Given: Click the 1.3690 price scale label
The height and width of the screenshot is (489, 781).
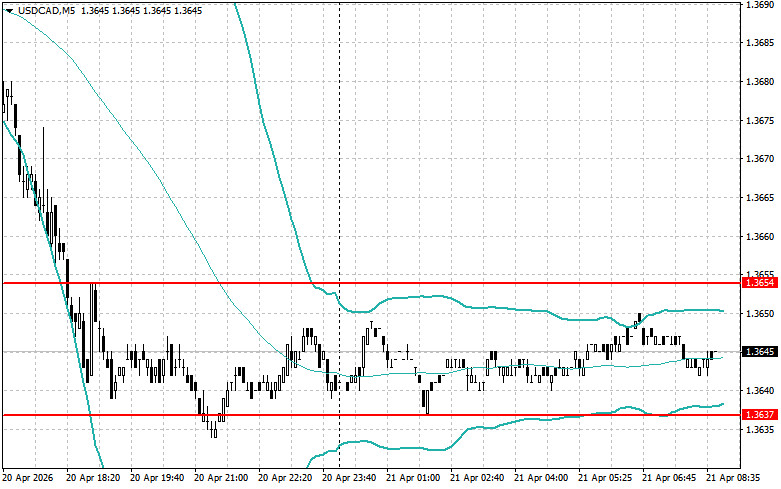Looking at the screenshot, I should (760, 4).
